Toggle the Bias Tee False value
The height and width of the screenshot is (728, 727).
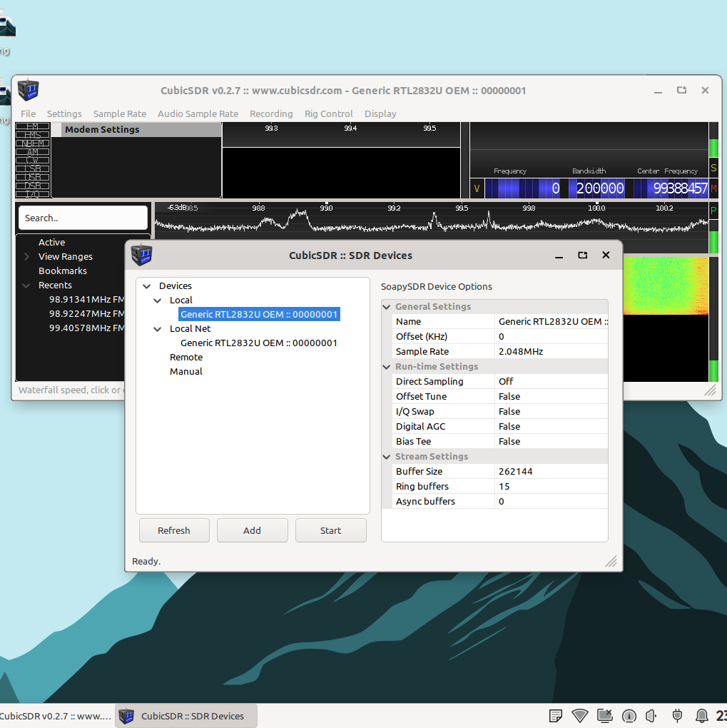click(509, 441)
